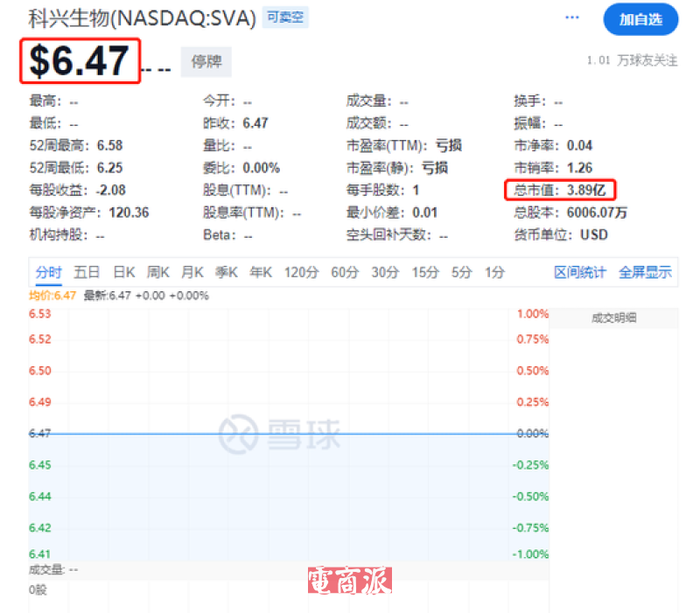Select the 120分 interval tab
700x613 pixels.
click(301, 272)
